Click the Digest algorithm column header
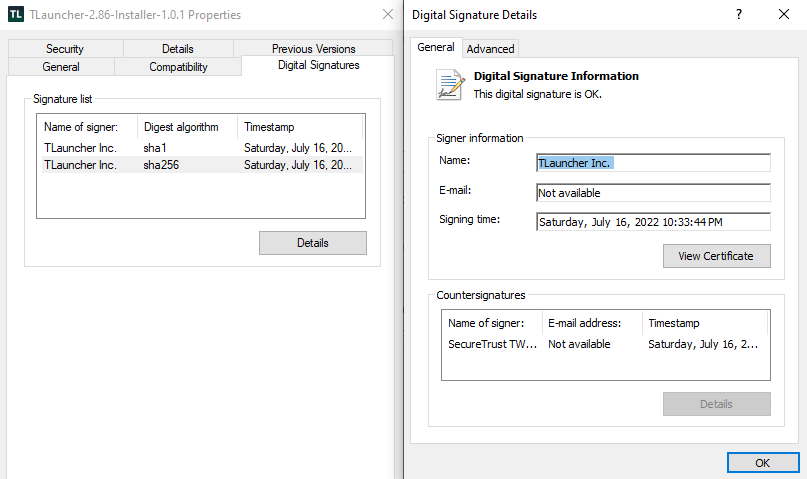This screenshot has width=807, height=479. click(187, 127)
